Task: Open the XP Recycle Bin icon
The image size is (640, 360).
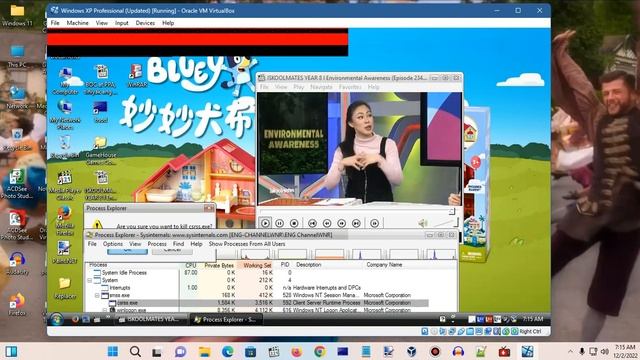Action: (64, 147)
